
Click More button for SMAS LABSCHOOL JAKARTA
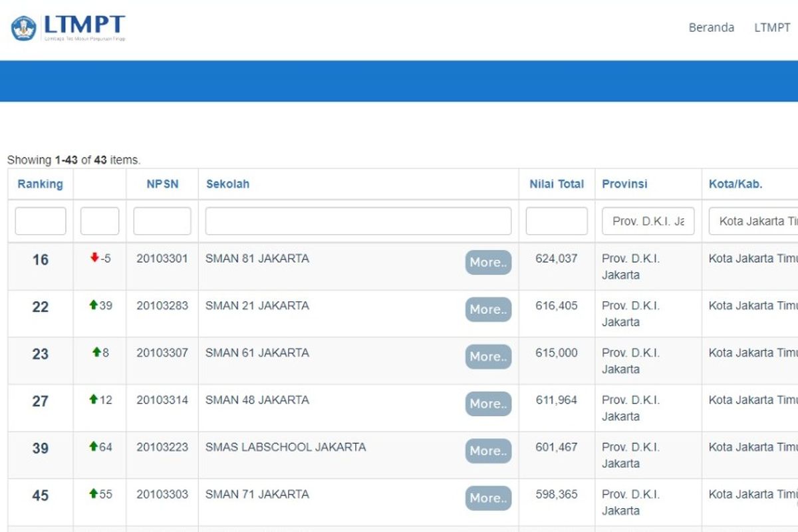point(488,451)
